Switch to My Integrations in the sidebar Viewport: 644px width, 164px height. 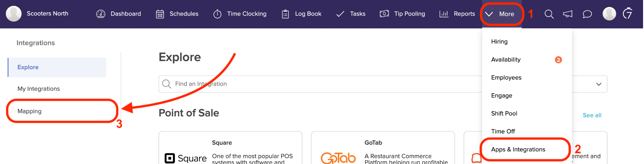tap(39, 89)
